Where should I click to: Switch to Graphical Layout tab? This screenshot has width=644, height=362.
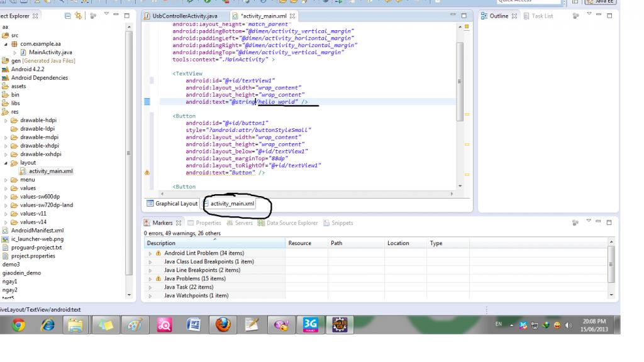[x=172, y=204]
